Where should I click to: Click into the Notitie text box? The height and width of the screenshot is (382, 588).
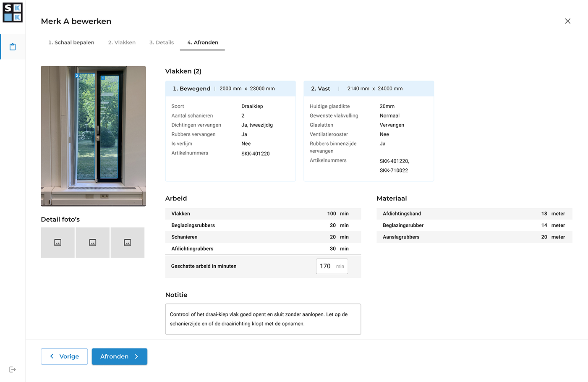(263, 319)
